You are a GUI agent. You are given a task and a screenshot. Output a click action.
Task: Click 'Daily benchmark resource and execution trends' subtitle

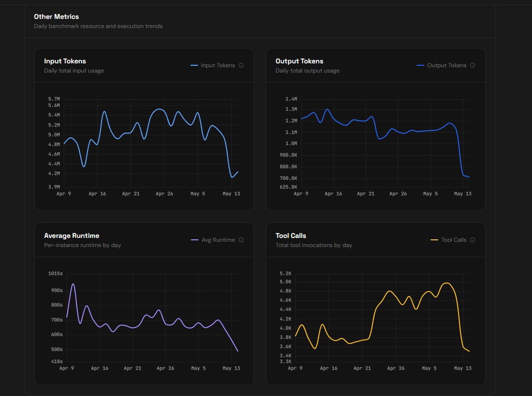click(98, 26)
